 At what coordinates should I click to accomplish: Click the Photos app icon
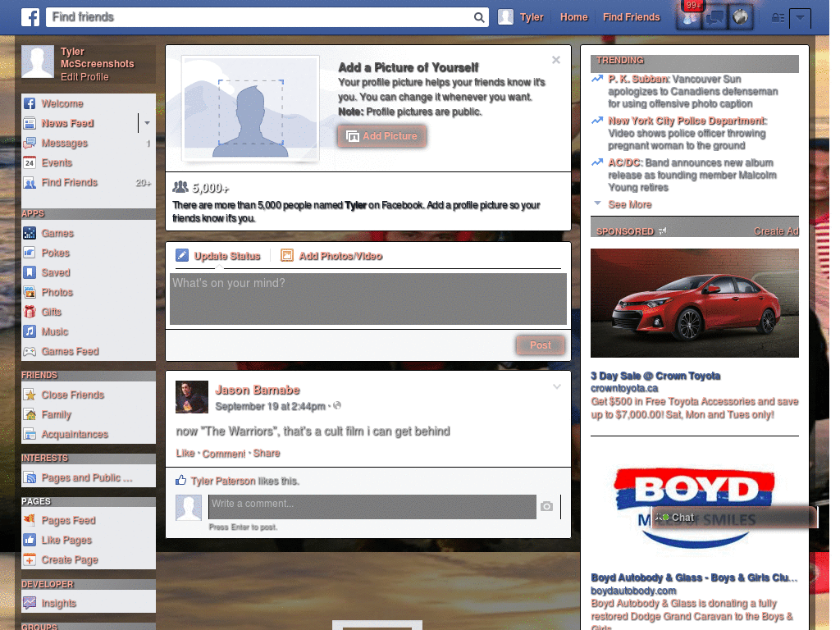click(x=30, y=293)
